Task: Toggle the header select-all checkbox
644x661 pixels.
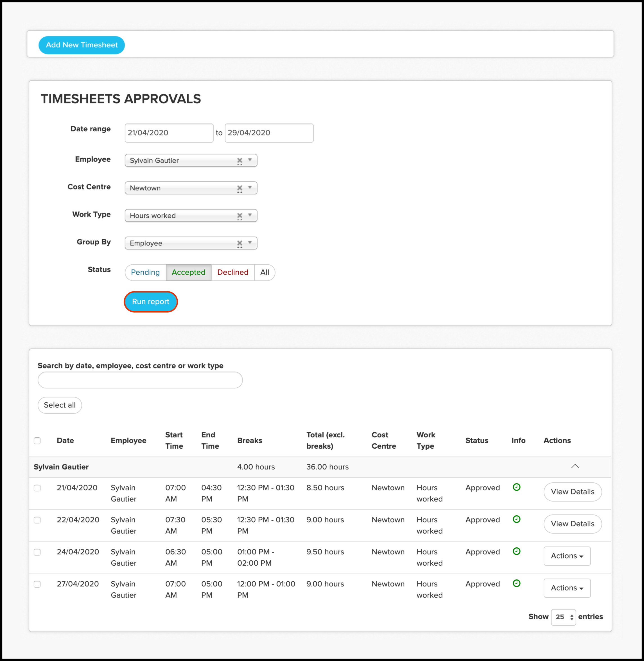Action: pos(37,441)
